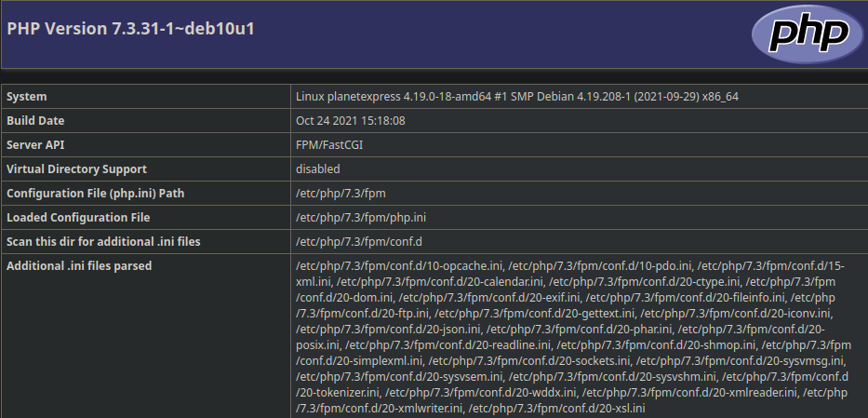Click the disabled value cell
Image resolution: width=868 pixels, height=418 pixels.
[579, 169]
